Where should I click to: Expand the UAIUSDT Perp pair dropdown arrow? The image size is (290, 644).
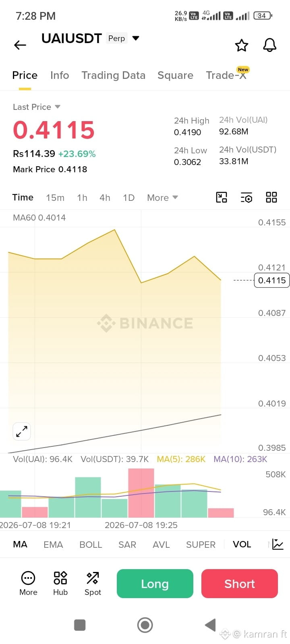[136, 38]
